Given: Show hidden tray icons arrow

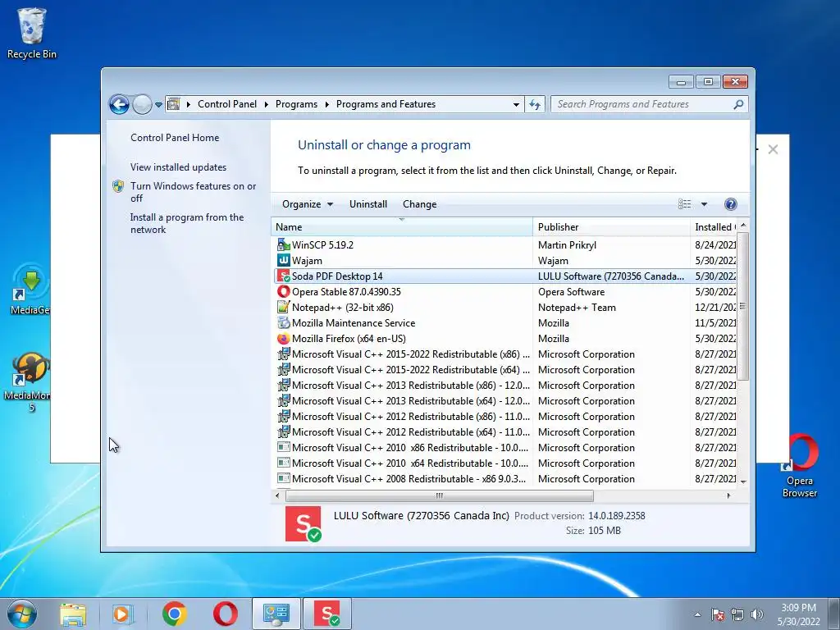Looking at the screenshot, I should pyautogui.click(x=697, y=614).
